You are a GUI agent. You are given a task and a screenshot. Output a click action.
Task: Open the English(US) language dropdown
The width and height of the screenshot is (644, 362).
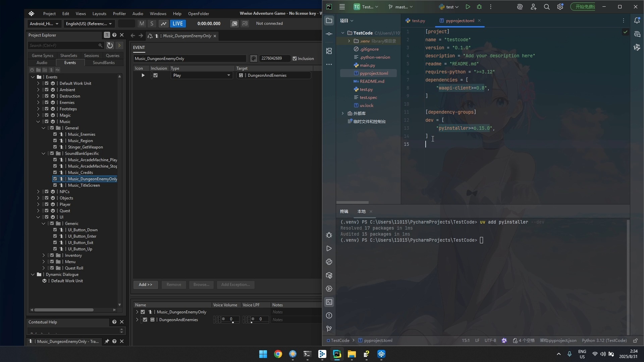[x=89, y=23]
